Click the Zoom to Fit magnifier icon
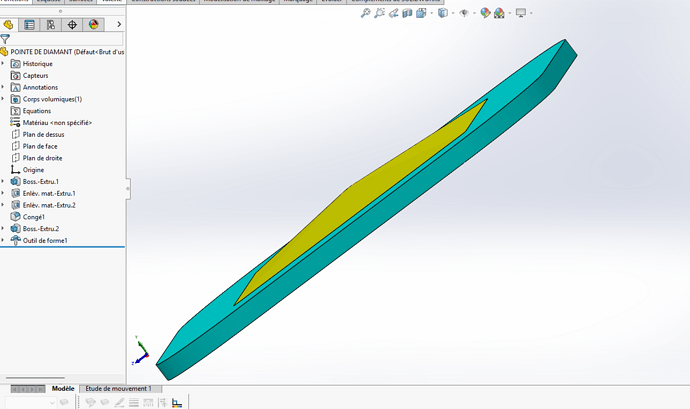Screen dimensions: 690x409 366,13
